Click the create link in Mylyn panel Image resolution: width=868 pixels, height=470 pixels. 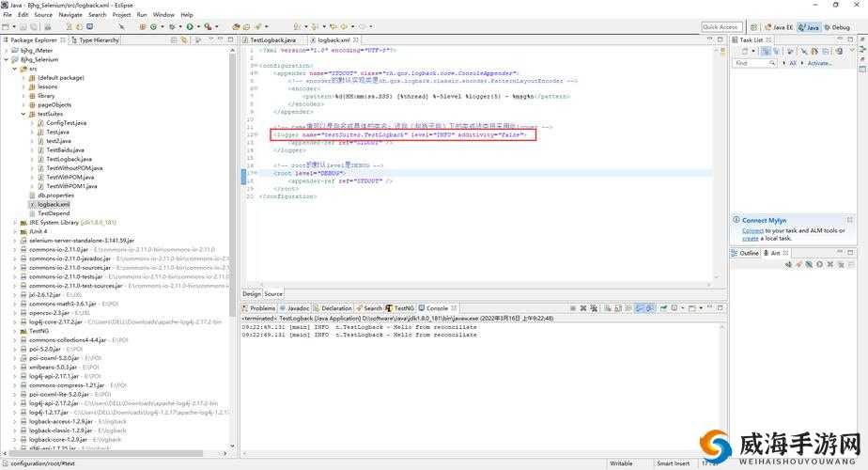point(750,239)
